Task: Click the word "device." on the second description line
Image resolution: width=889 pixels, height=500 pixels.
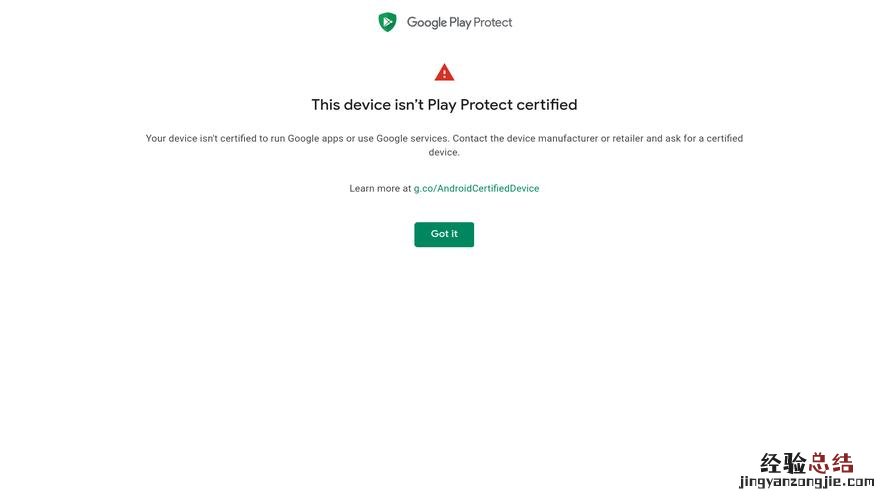Action: (x=444, y=152)
